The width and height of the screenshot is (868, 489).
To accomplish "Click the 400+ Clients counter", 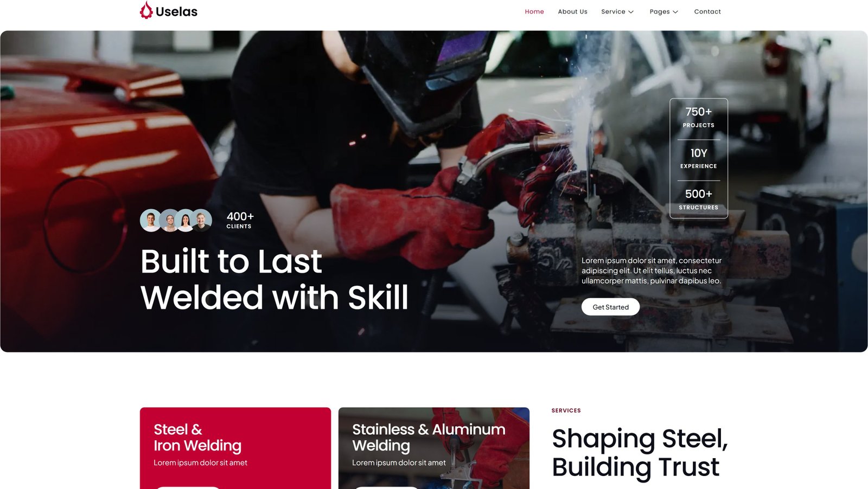I will pyautogui.click(x=240, y=220).
